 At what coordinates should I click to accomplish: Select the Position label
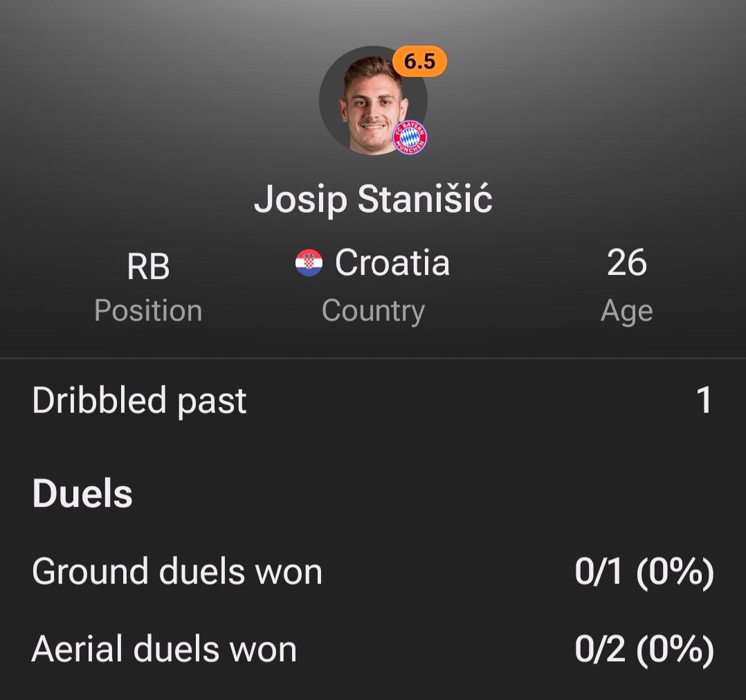pyautogui.click(x=148, y=311)
